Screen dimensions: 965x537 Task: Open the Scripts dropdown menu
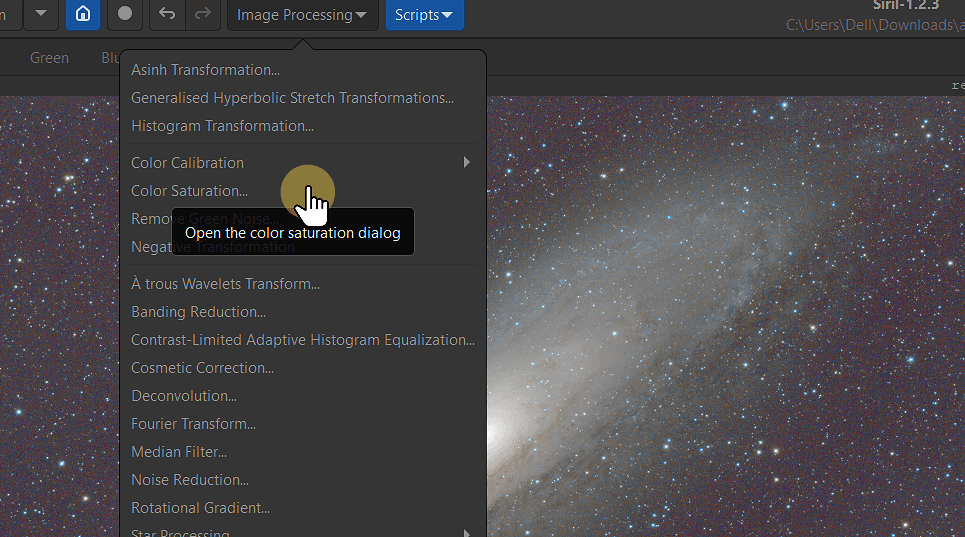tap(424, 15)
